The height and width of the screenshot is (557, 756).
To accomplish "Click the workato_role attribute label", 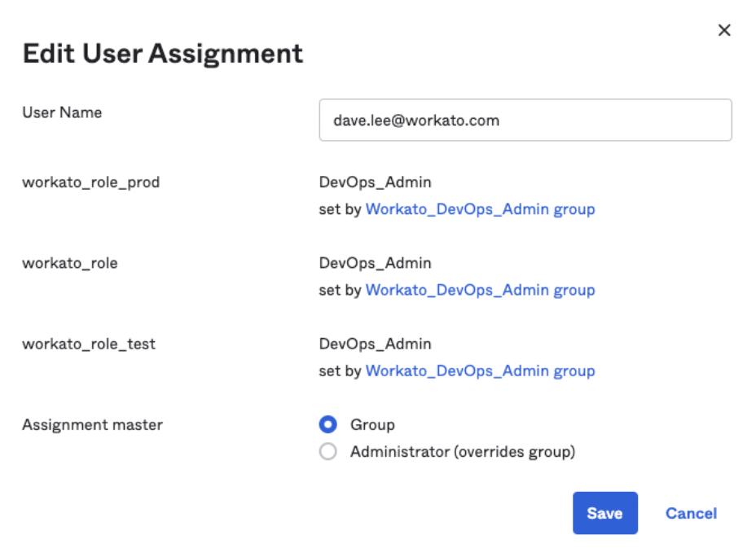I will click(70, 263).
